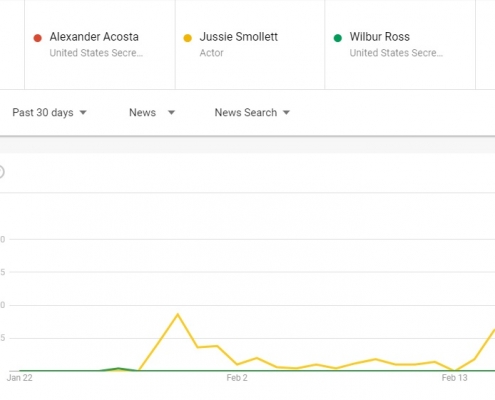This screenshot has height=400, width=495.
Task: Click the Past 30 days label
Action: coord(43,113)
